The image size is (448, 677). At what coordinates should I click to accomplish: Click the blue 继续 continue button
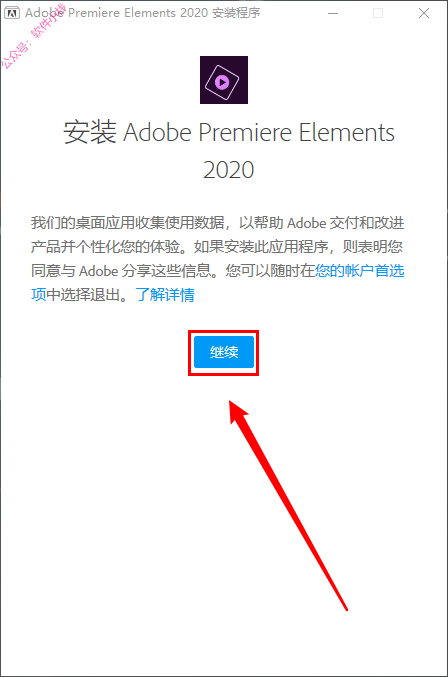click(224, 352)
